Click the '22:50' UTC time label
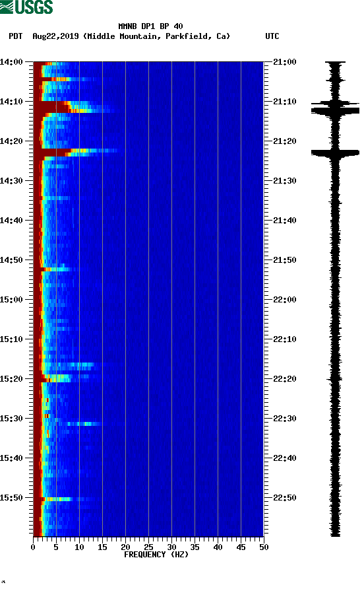 click(x=285, y=498)
